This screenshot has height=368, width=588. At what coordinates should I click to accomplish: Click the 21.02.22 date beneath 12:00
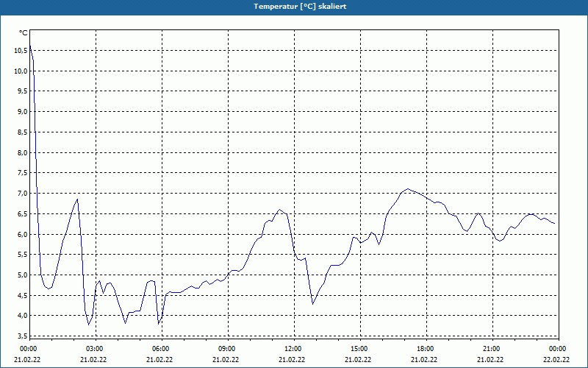click(x=292, y=360)
